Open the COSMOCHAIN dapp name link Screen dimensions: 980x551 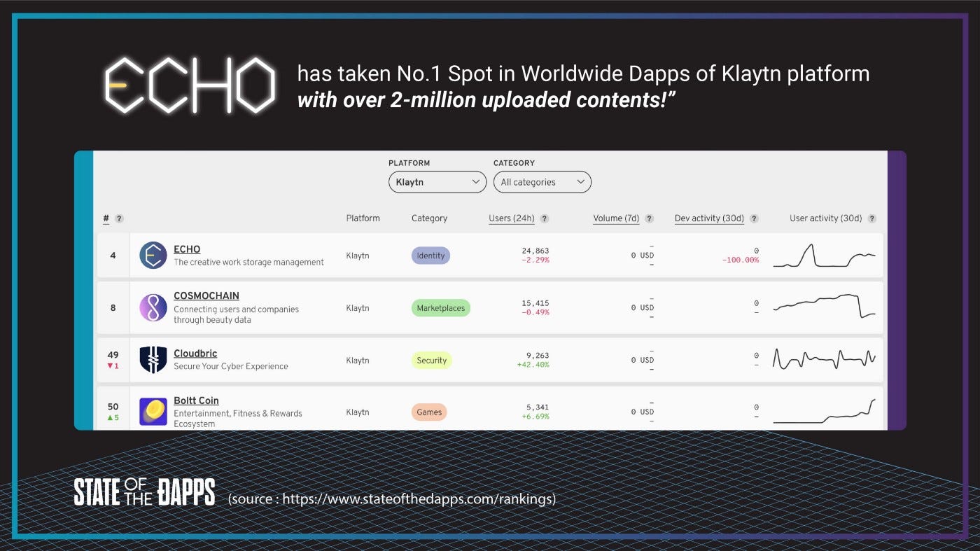[206, 296]
